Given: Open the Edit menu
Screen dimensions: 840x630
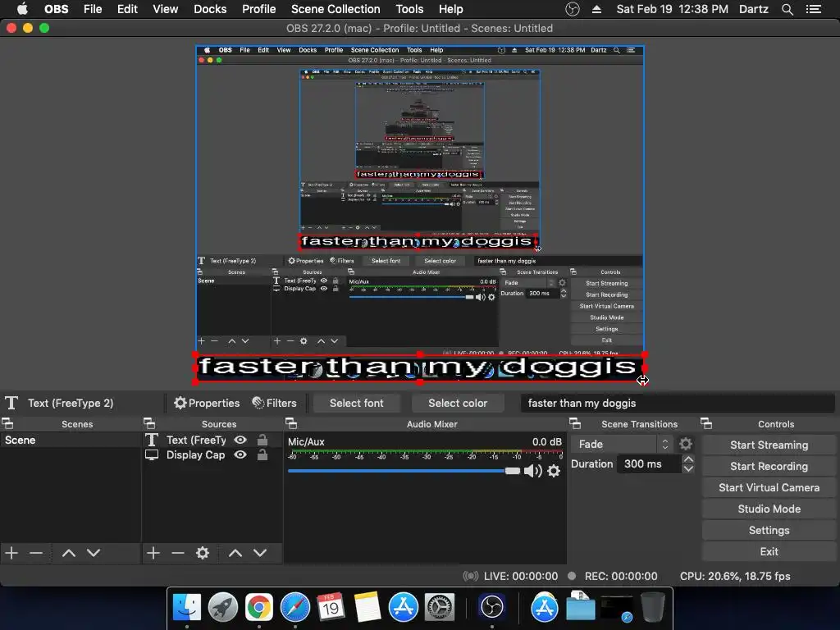Looking at the screenshot, I should tap(127, 9).
